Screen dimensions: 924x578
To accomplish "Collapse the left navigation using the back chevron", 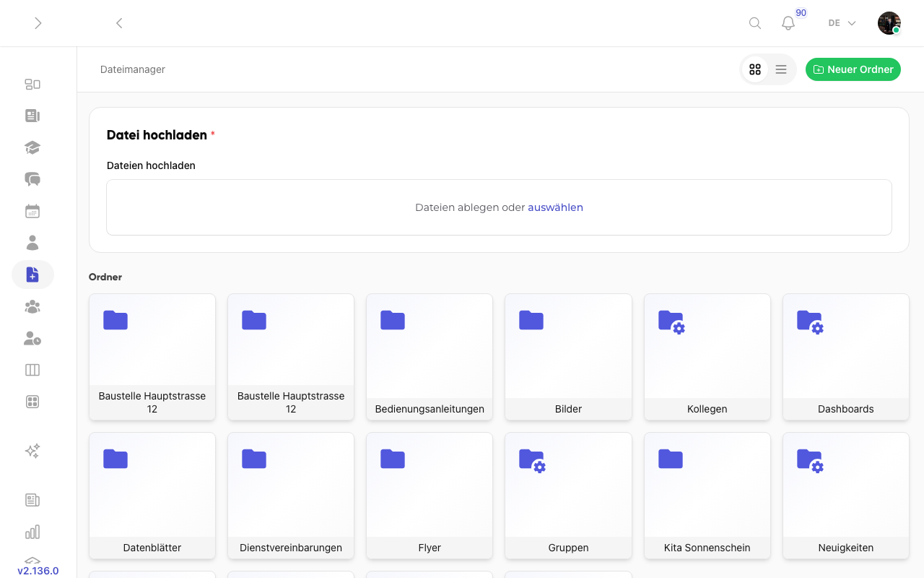I will 119,23.
